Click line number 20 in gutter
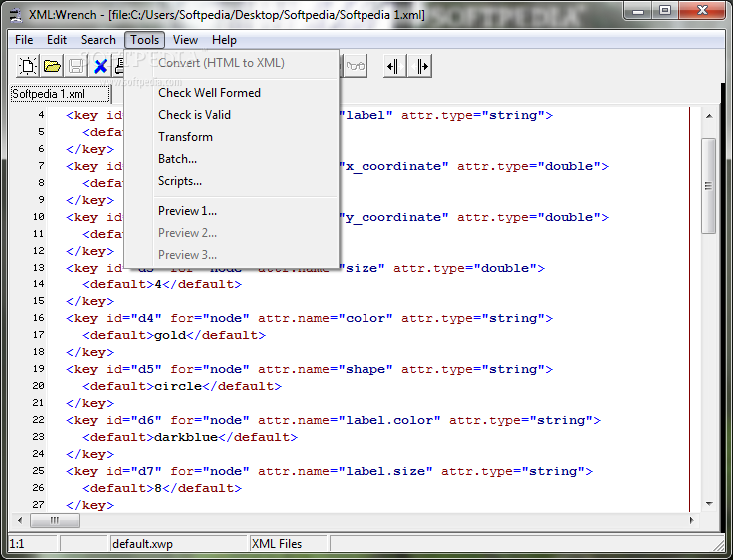Image resolution: width=733 pixels, height=560 pixels. click(38, 386)
